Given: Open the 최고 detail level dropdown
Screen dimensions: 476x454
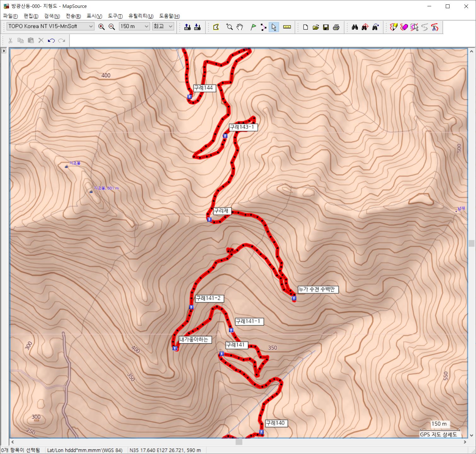Looking at the screenshot, I should coord(163,26).
